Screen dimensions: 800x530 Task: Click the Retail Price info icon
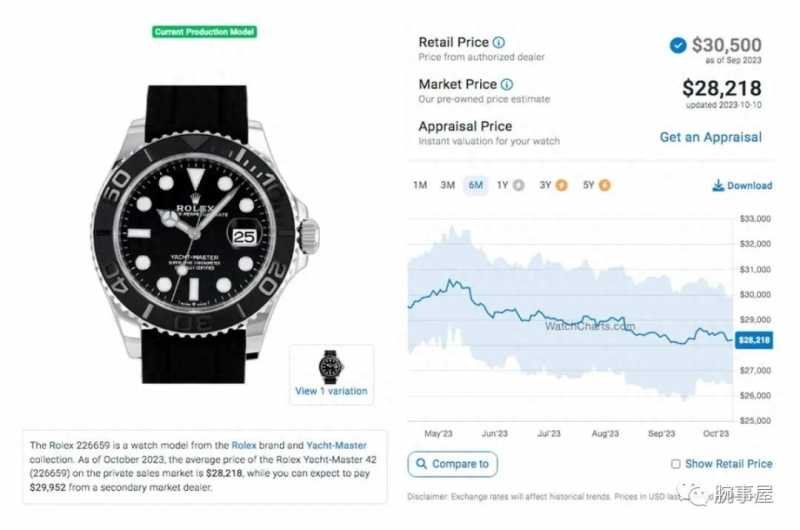tap(499, 42)
